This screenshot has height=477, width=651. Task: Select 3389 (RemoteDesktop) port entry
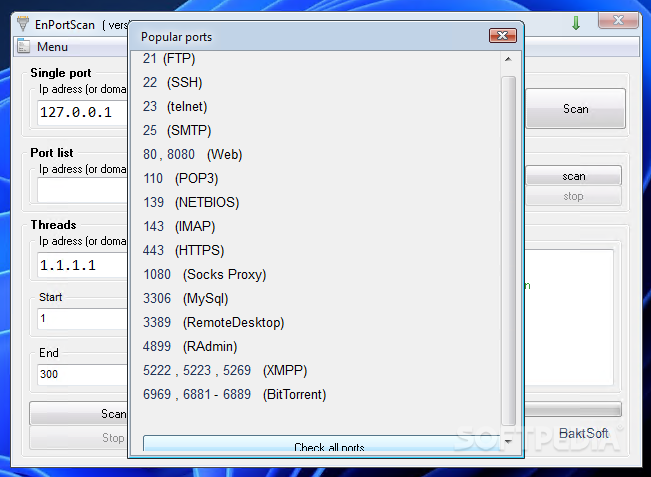pyautogui.click(x=213, y=323)
